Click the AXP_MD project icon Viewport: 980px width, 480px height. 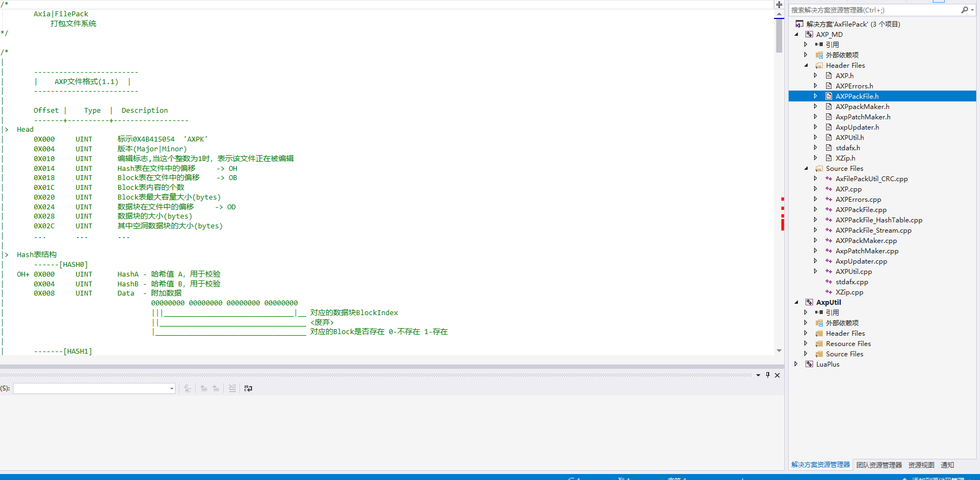click(809, 34)
